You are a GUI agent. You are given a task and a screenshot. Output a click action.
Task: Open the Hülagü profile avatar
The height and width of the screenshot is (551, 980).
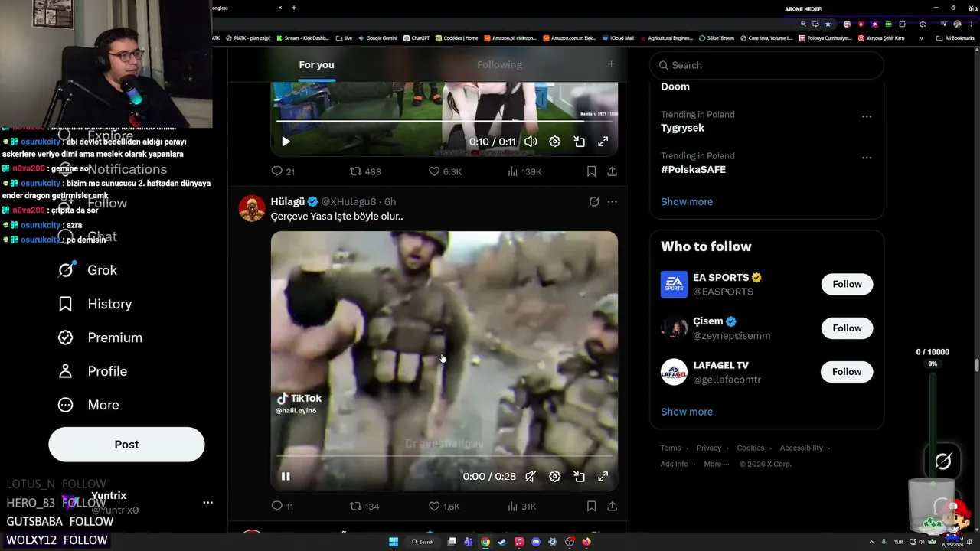click(x=252, y=208)
